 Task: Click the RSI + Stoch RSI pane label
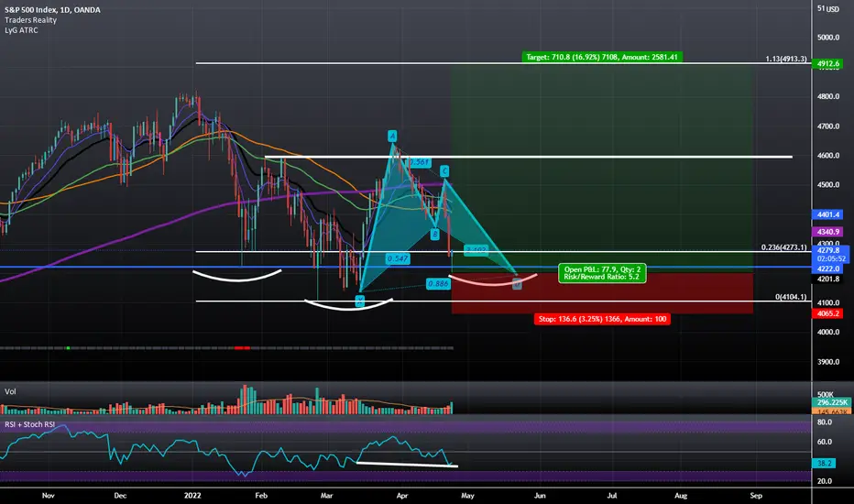30,424
